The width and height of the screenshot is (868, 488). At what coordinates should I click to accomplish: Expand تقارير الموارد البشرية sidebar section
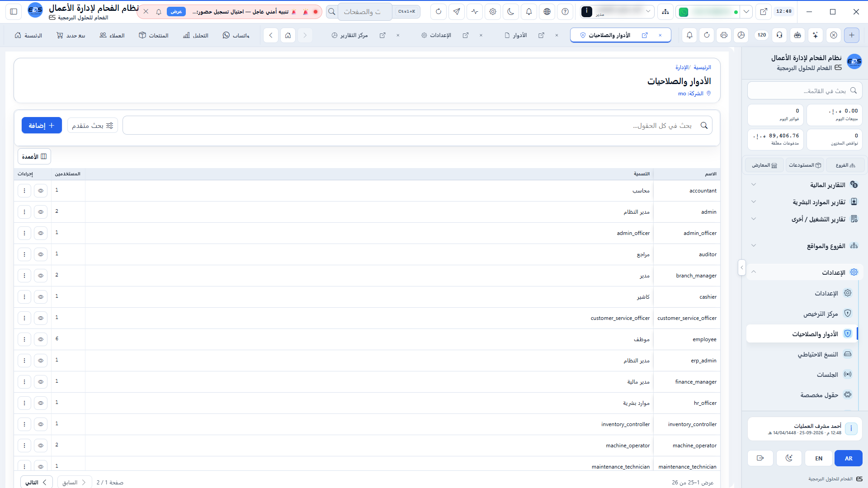click(x=805, y=202)
